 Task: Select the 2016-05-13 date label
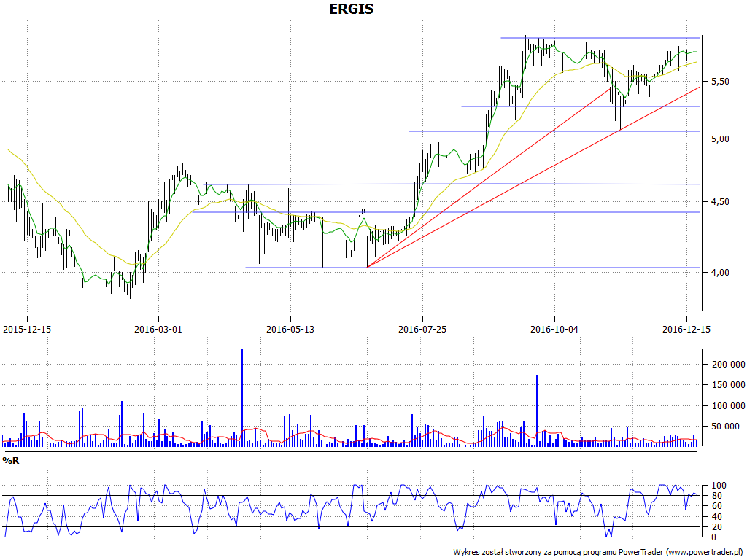(290, 329)
